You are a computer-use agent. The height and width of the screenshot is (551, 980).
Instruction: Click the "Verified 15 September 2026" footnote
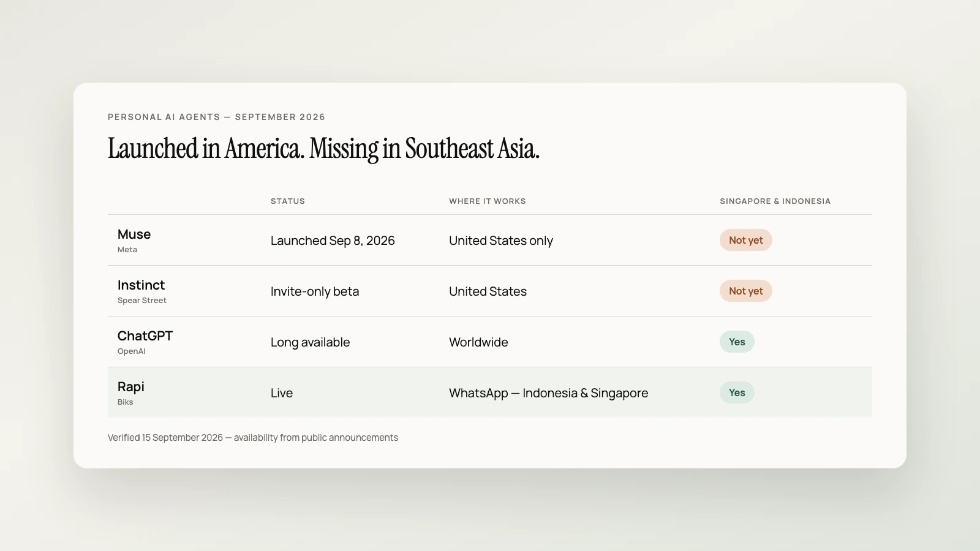tap(253, 438)
